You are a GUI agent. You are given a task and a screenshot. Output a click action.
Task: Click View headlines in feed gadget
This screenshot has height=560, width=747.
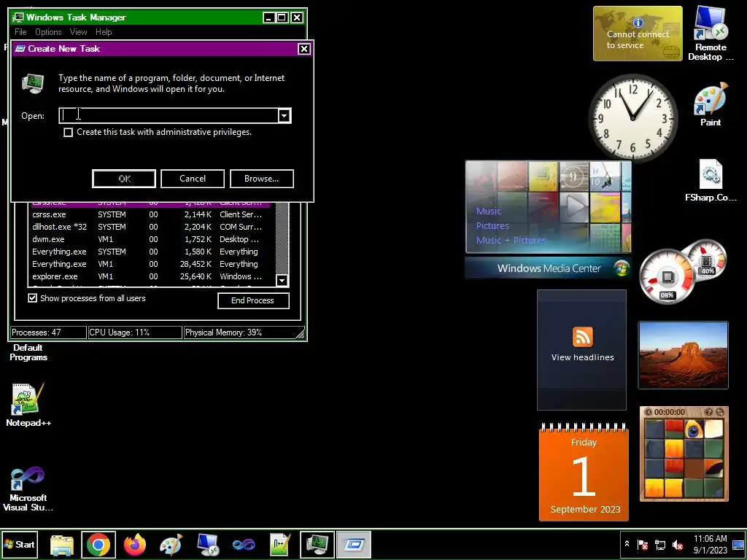point(582,357)
